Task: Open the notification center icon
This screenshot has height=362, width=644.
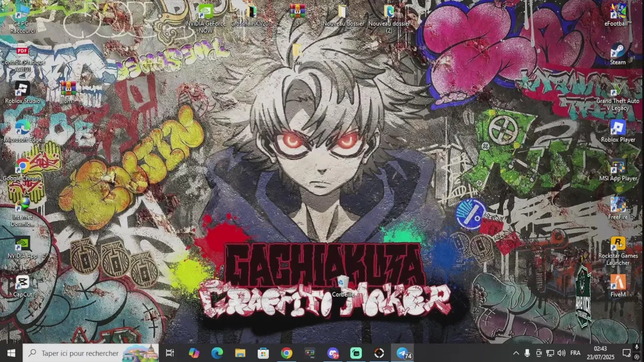Action: tap(626, 353)
